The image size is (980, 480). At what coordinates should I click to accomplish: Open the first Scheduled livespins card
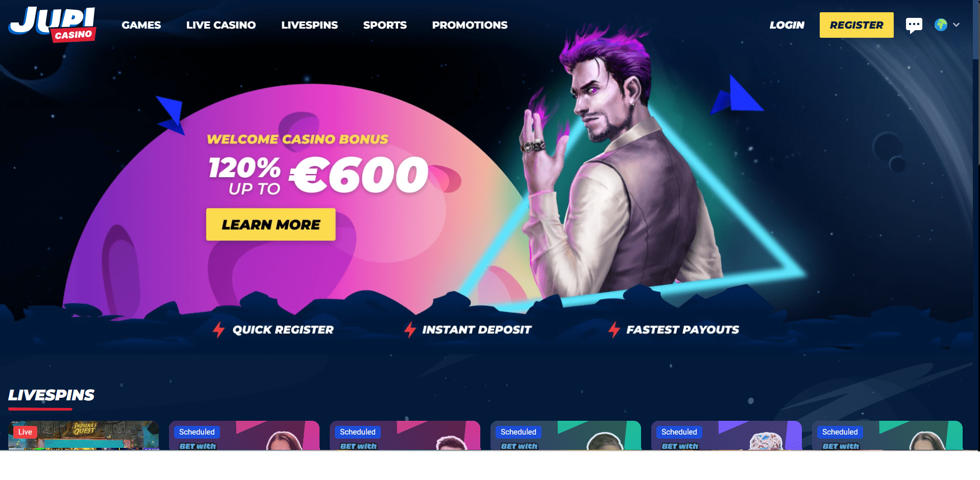(x=244, y=436)
